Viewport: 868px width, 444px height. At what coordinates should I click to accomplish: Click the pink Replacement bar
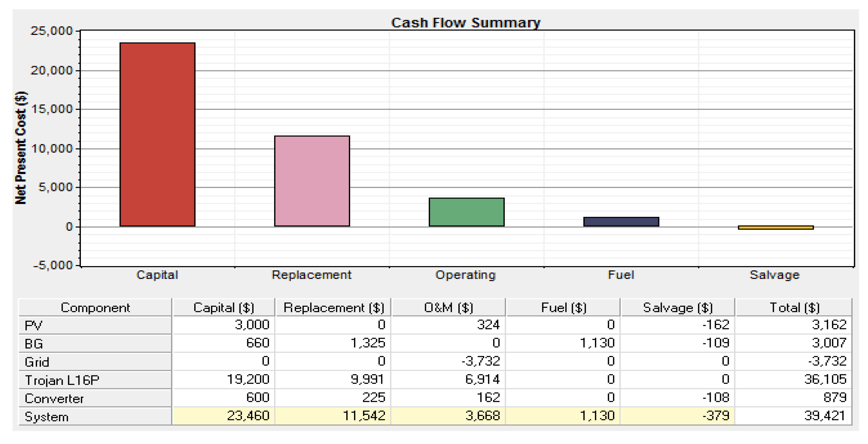coord(312,181)
